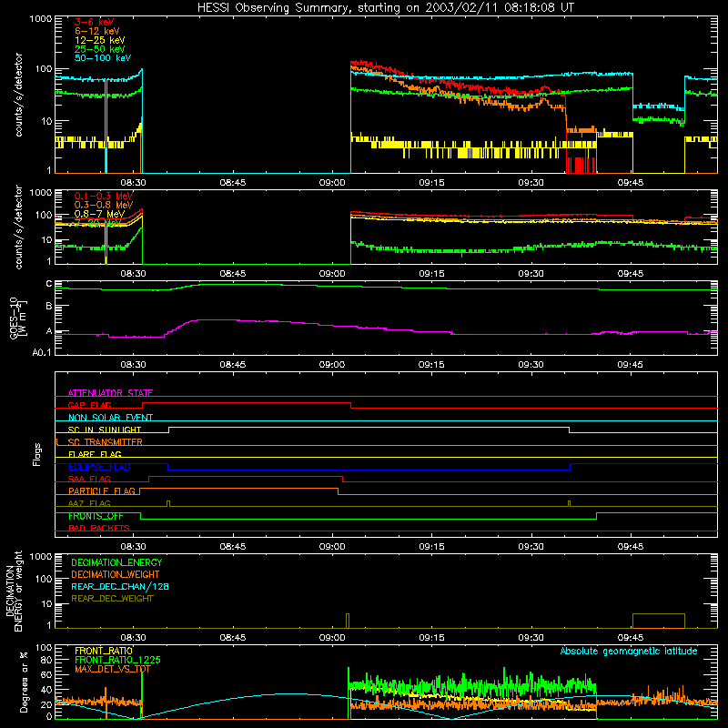Click the 6-12 keV legend label
Image resolution: width=728 pixels, height=728 pixels.
[97, 31]
